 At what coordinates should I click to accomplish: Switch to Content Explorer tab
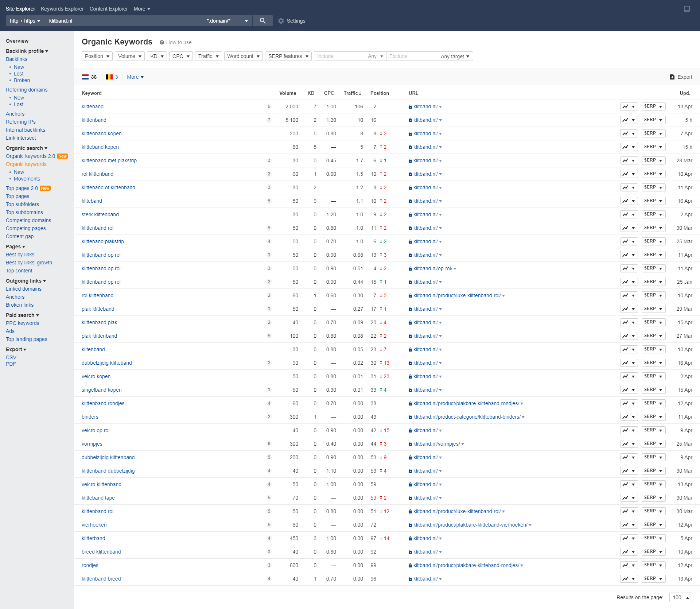coord(109,9)
